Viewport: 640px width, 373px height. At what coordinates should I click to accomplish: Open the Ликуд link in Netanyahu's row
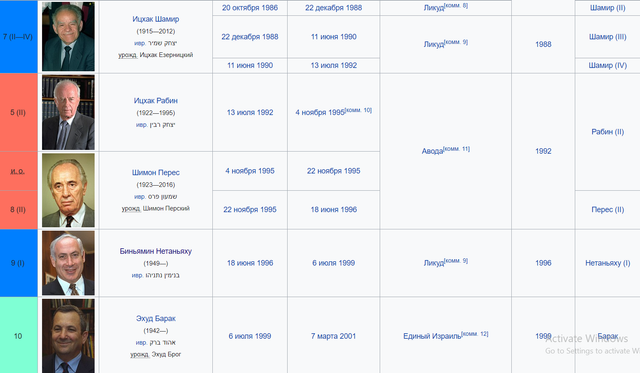[433, 263]
